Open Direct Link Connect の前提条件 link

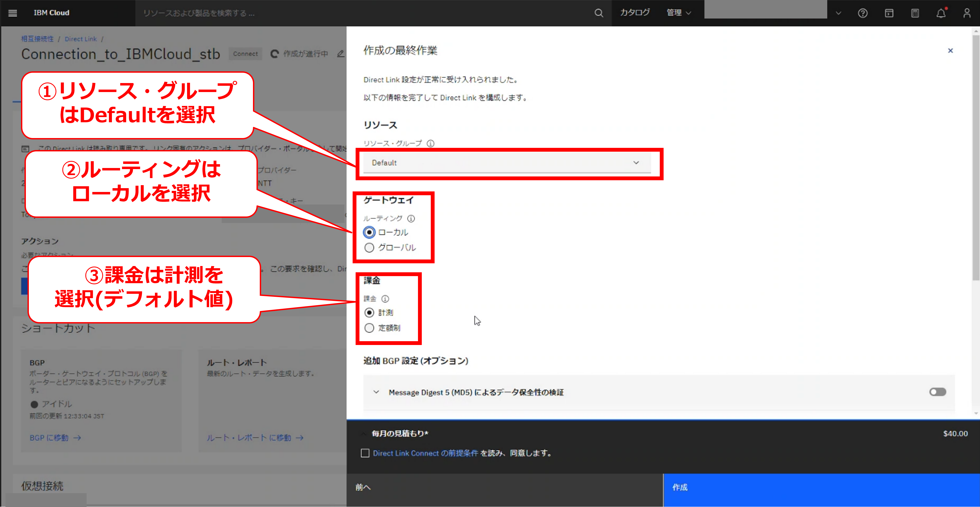click(425, 453)
